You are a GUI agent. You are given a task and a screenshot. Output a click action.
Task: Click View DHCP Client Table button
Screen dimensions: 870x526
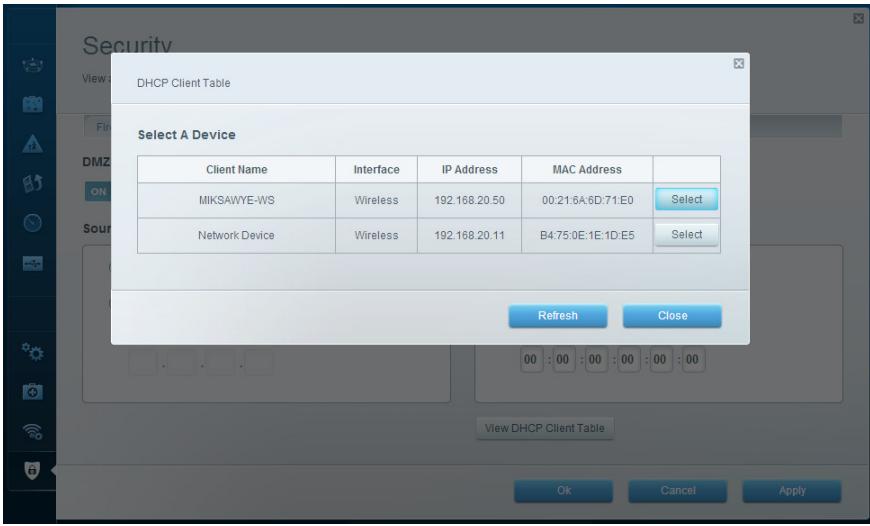pyautogui.click(x=545, y=428)
